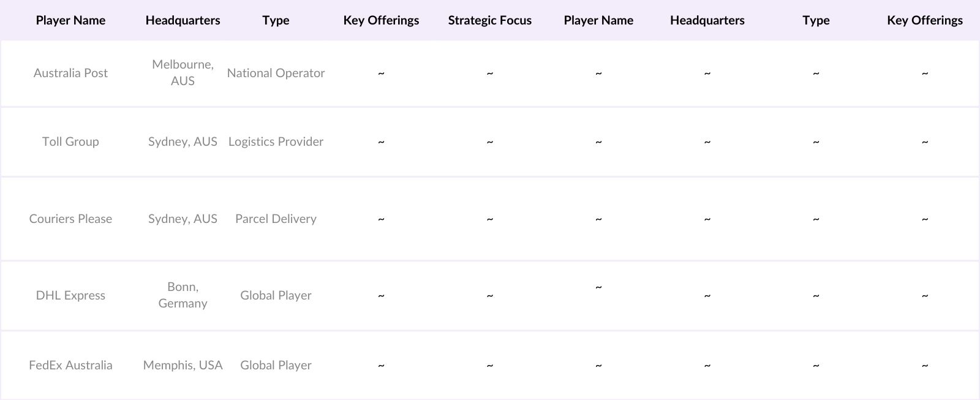Screen dimensions: 980x400
Task: Click the first Player Name column header
Action: coord(70,20)
